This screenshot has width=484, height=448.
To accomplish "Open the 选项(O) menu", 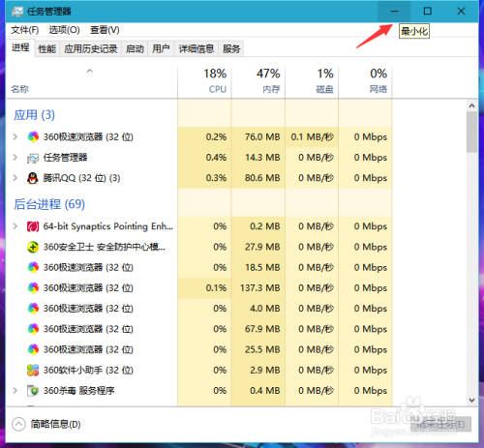I will tap(64, 30).
